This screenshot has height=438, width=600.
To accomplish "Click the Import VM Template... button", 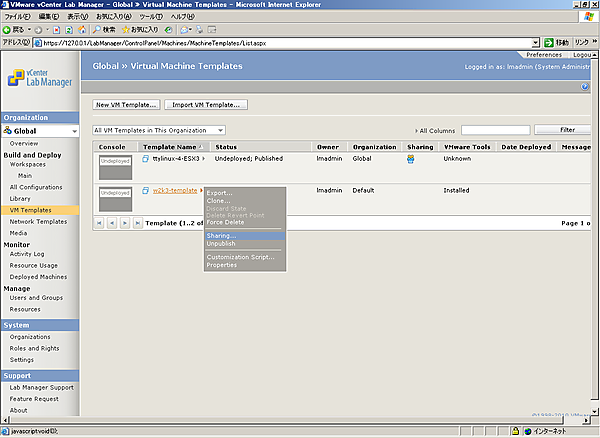I will [205, 104].
